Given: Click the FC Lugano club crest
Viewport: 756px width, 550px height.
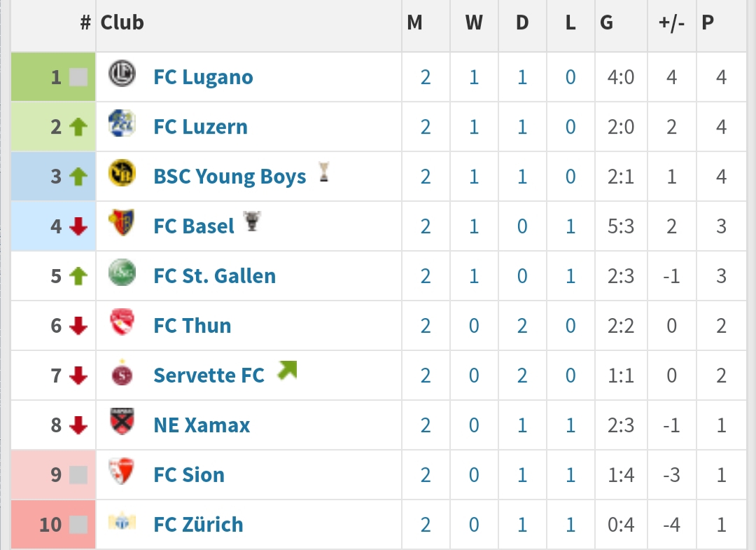Looking at the screenshot, I should coord(122,74).
